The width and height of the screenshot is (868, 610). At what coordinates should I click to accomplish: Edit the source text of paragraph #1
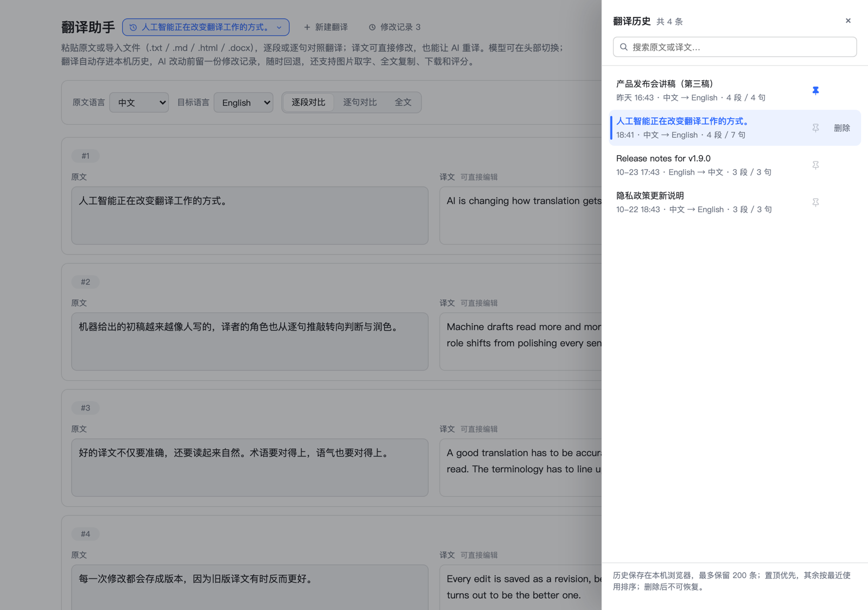[x=250, y=216]
